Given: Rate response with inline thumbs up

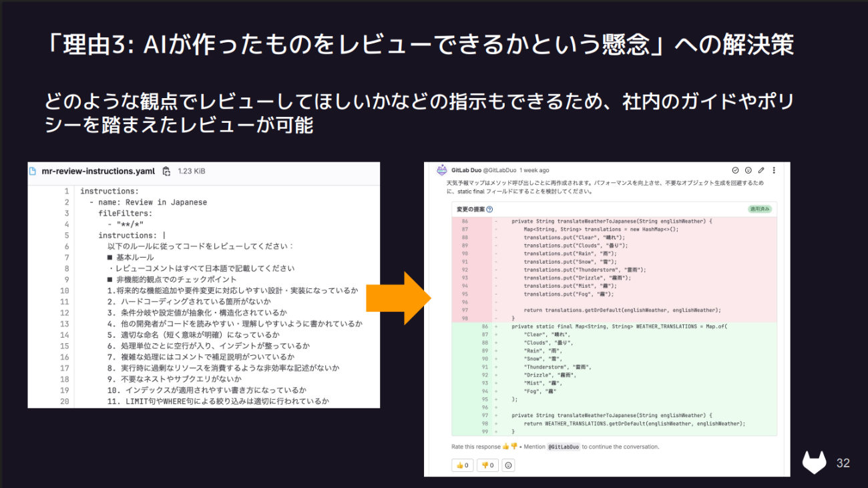Looking at the screenshot, I should [x=505, y=447].
